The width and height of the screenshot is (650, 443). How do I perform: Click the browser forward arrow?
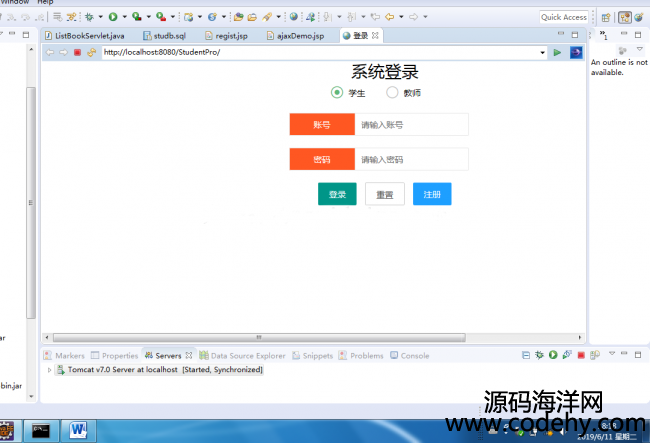point(63,52)
